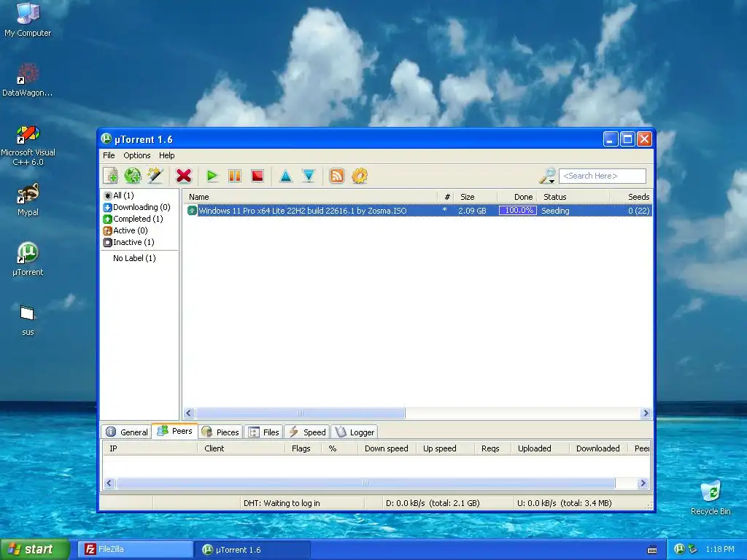
Task: Select Downloading (0) category
Action: [136, 207]
